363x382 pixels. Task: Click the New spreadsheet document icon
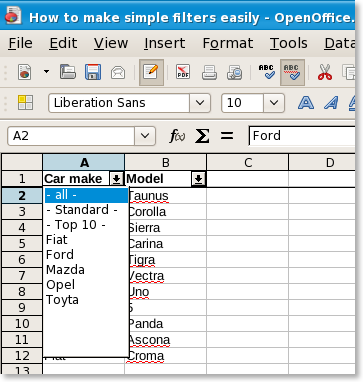25,72
